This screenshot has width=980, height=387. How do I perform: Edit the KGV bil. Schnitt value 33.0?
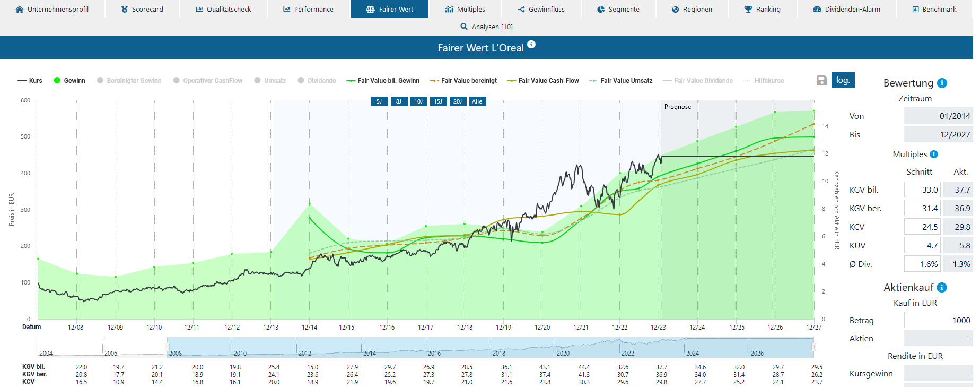pyautogui.click(x=922, y=190)
